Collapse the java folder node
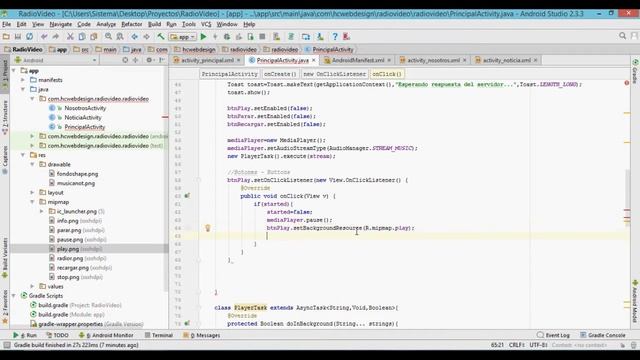 pos(23,89)
